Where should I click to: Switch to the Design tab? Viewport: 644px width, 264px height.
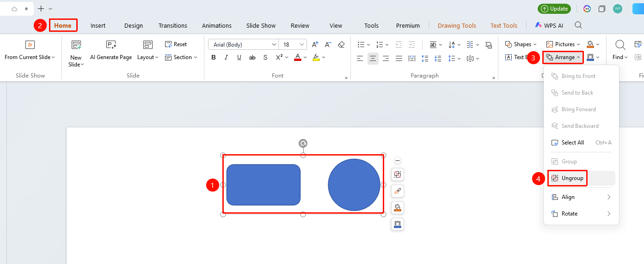134,25
